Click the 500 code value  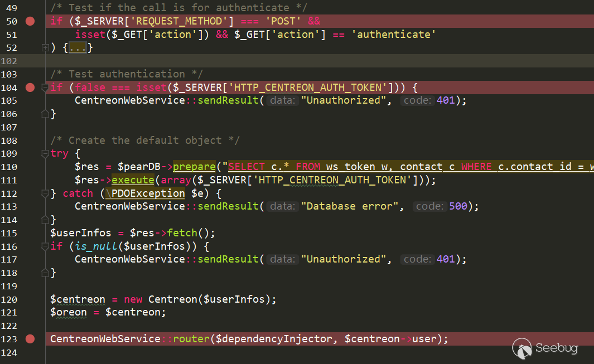458,206
